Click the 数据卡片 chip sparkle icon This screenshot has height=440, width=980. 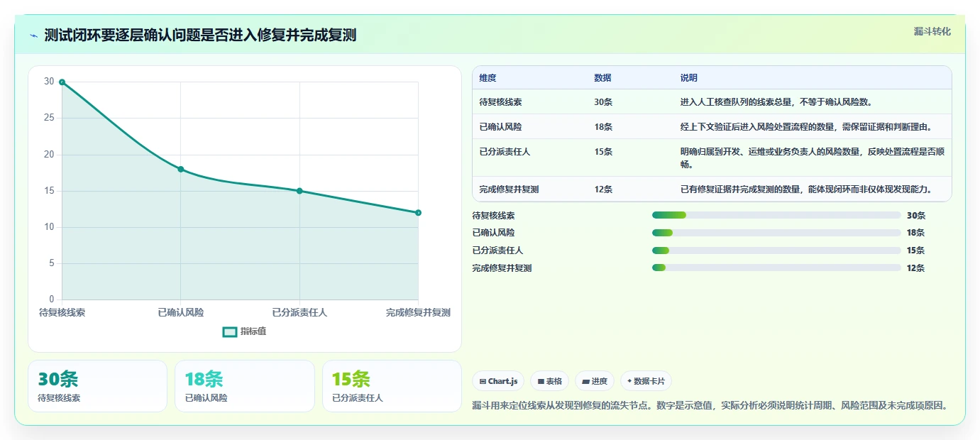(x=629, y=381)
